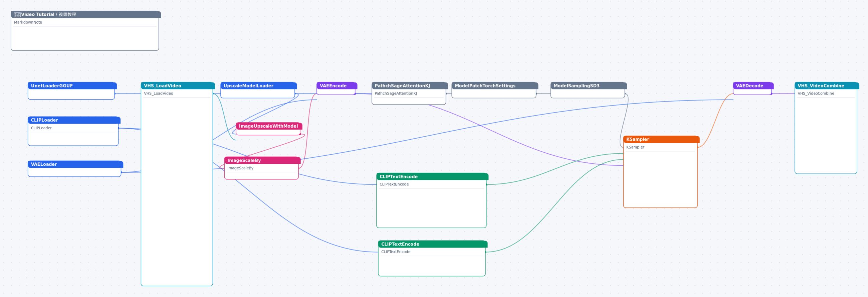Click the PathchSageAttentionKJ label in the node body
Screen dimensions: 868x297
tap(396, 94)
